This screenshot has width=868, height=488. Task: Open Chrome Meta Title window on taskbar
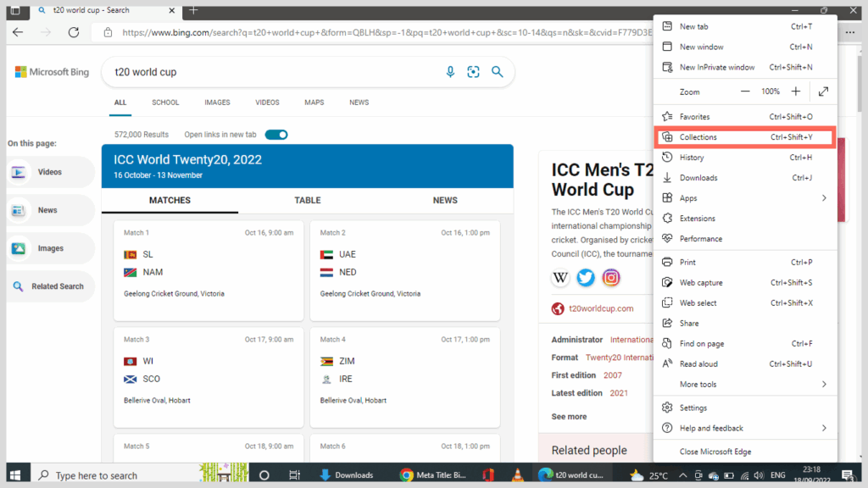pos(433,475)
